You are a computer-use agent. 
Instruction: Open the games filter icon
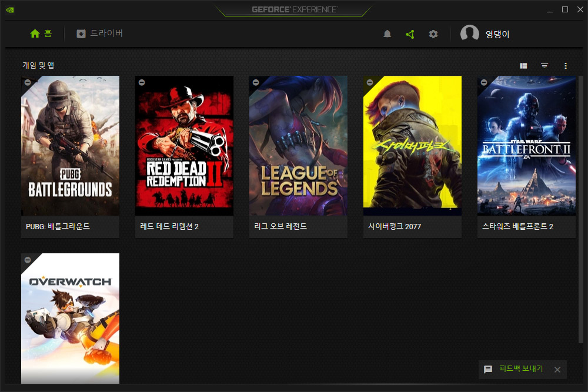[544, 66]
